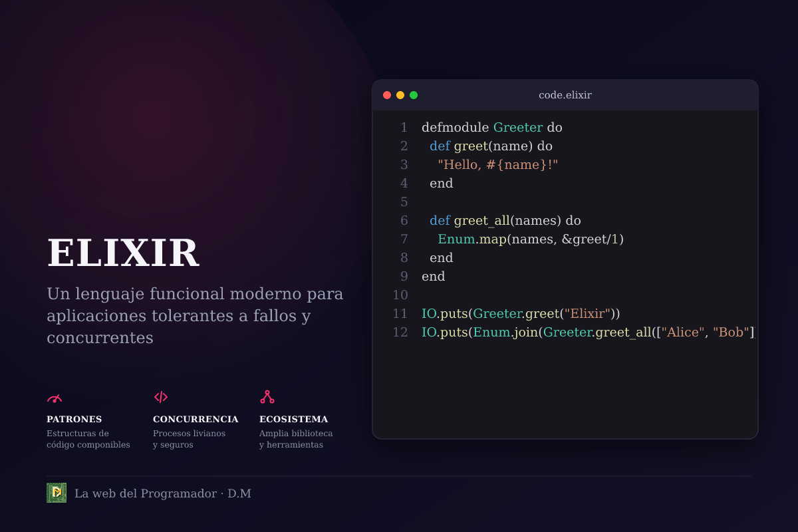The height and width of the screenshot is (532, 798).
Task: Click the yellow minimize dot in code window
Action: 400,95
